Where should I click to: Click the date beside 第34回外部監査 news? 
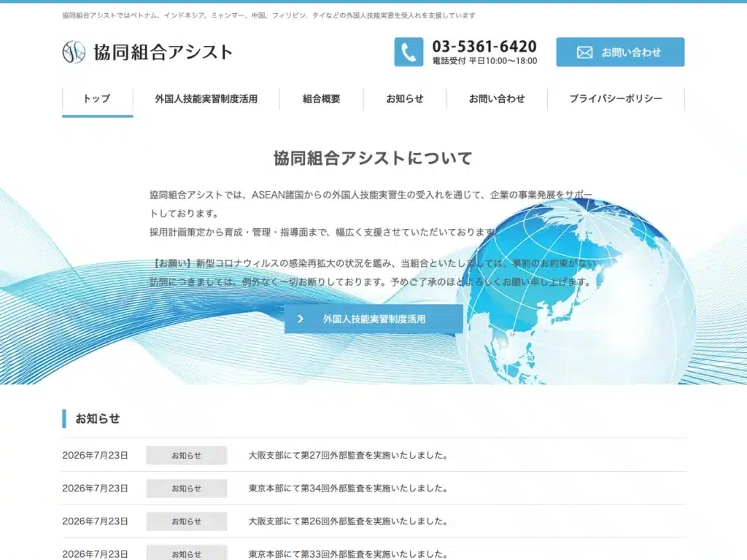(96, 488)
